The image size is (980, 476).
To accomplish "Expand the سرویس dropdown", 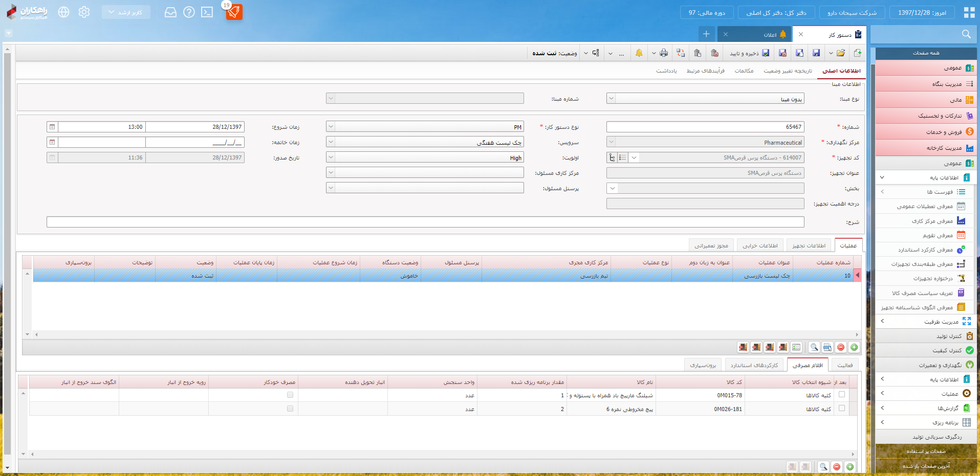I will 331,142.
